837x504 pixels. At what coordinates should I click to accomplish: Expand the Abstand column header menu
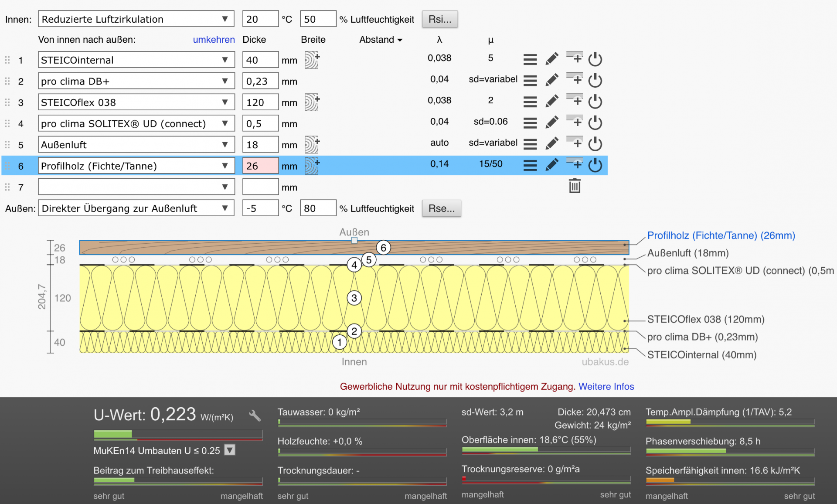pos(381,40)
